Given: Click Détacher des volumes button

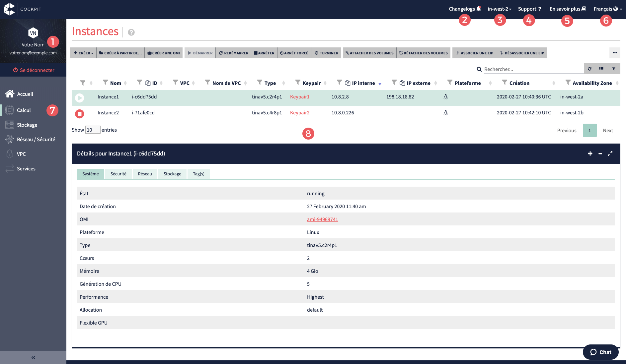Looking at the screenshot, I should [x=424, y=53].
